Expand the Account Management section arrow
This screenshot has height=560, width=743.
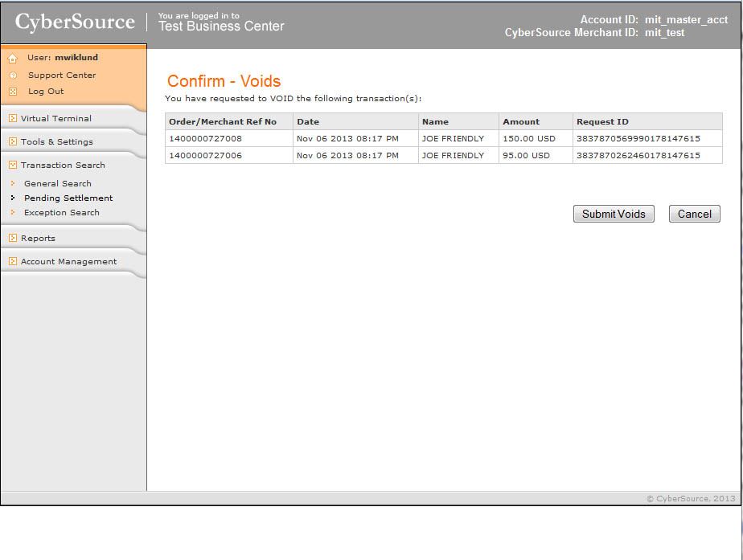(13, 262)
